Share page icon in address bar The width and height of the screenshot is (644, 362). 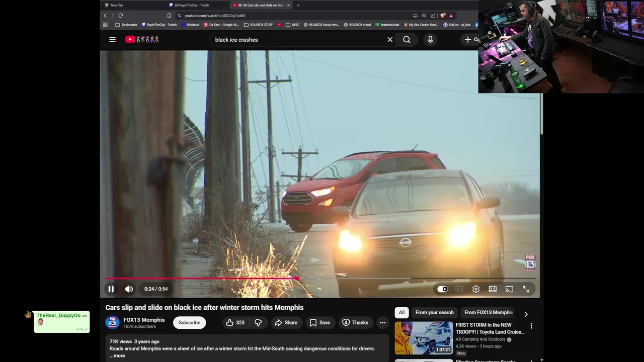pos(433,16)
